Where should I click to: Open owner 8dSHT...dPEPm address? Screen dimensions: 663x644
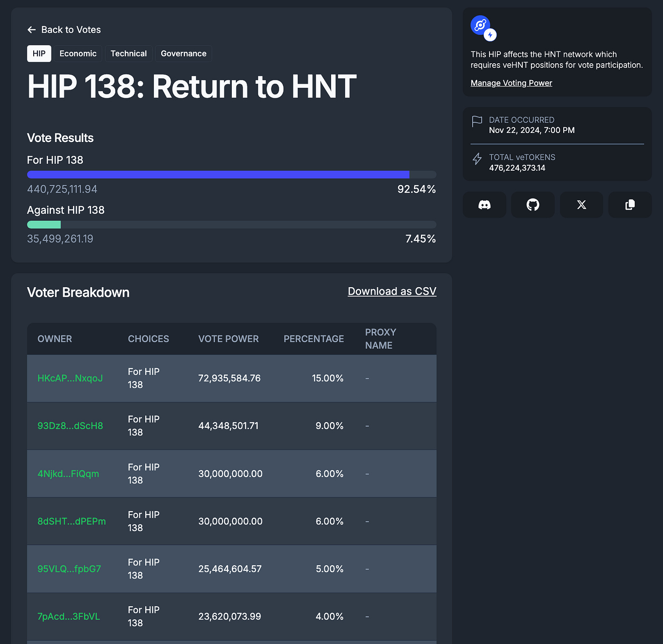(x=71, y=522)
